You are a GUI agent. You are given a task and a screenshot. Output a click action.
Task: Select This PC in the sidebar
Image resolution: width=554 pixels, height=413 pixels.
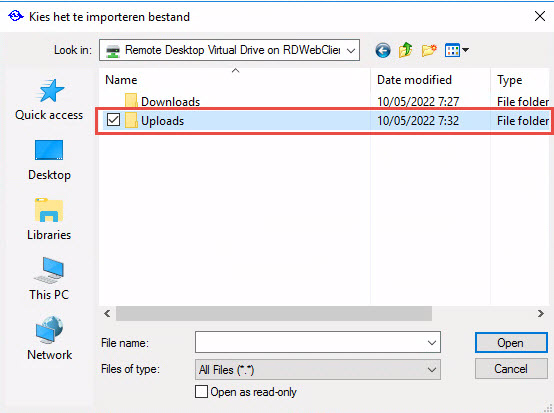(49, 279)
